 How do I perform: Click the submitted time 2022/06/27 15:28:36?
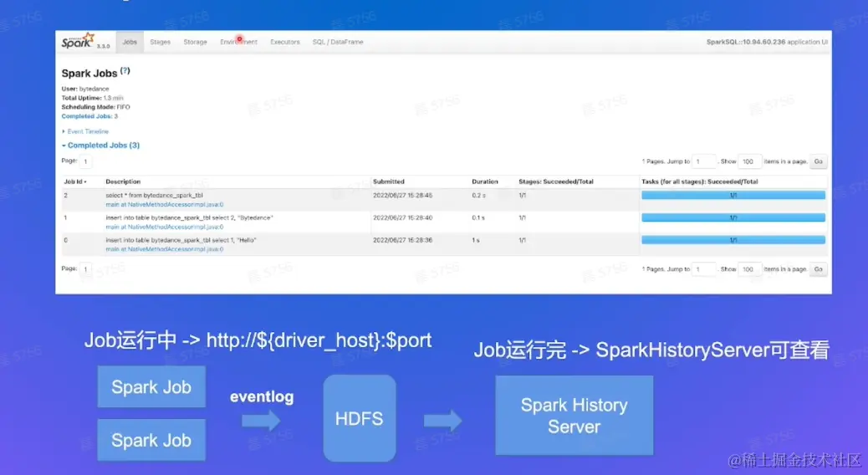click(402, 240)
